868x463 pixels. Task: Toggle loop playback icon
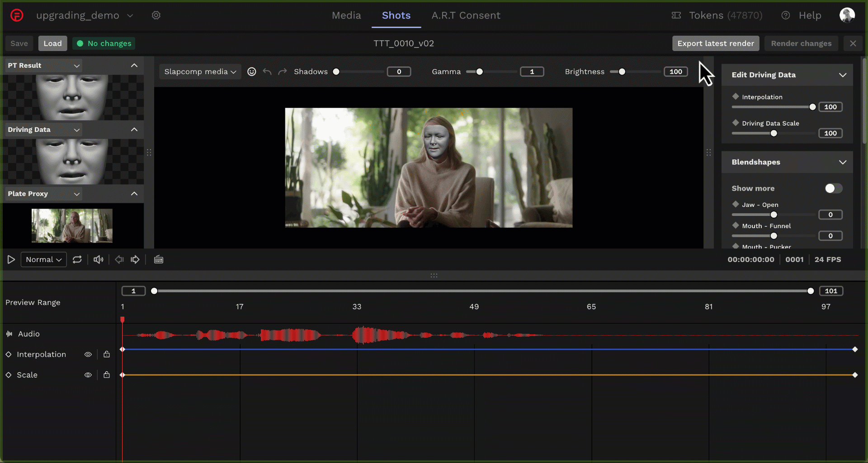pos(77,260)
